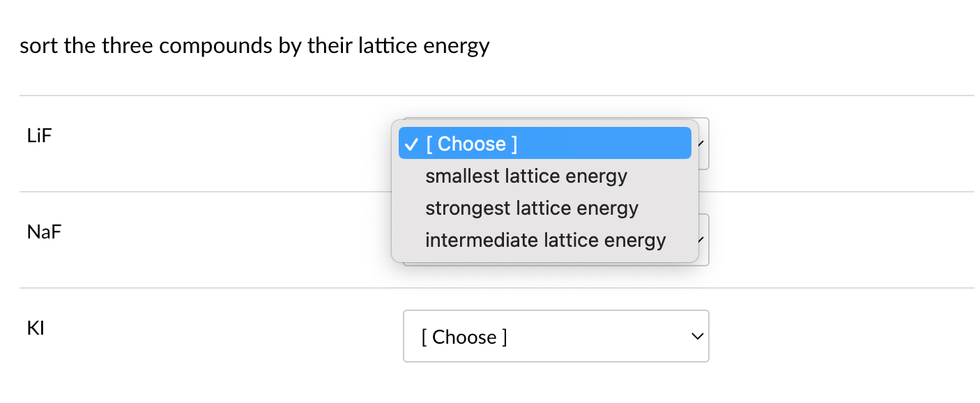980x403 pixels.
Task: Click the NaF compound label
Action: [44, 231]
